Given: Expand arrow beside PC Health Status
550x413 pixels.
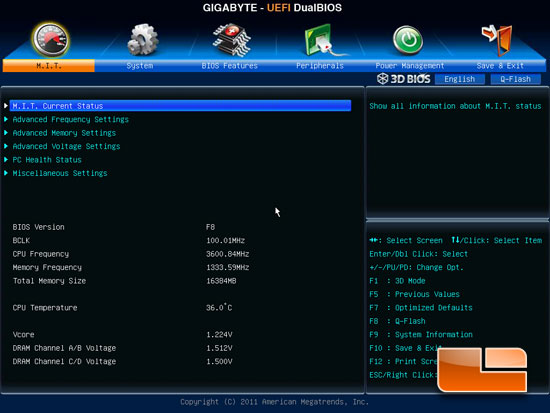Looking at the screenshot, I should [6, 160].
